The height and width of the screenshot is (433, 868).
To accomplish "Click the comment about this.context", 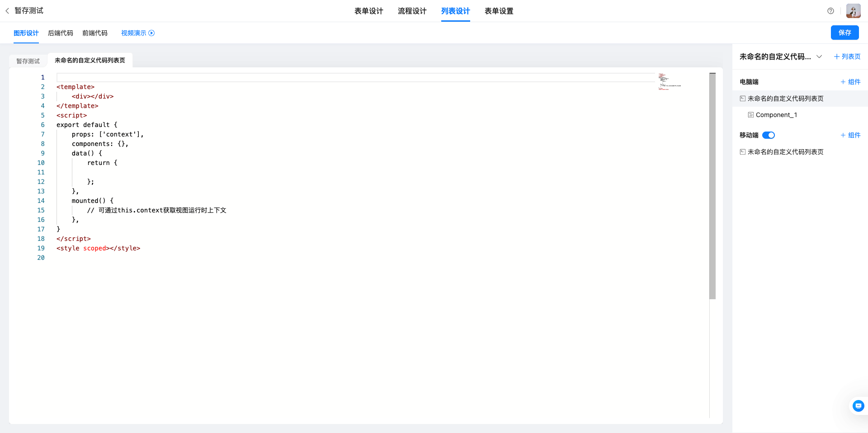I will pos(157,210).
